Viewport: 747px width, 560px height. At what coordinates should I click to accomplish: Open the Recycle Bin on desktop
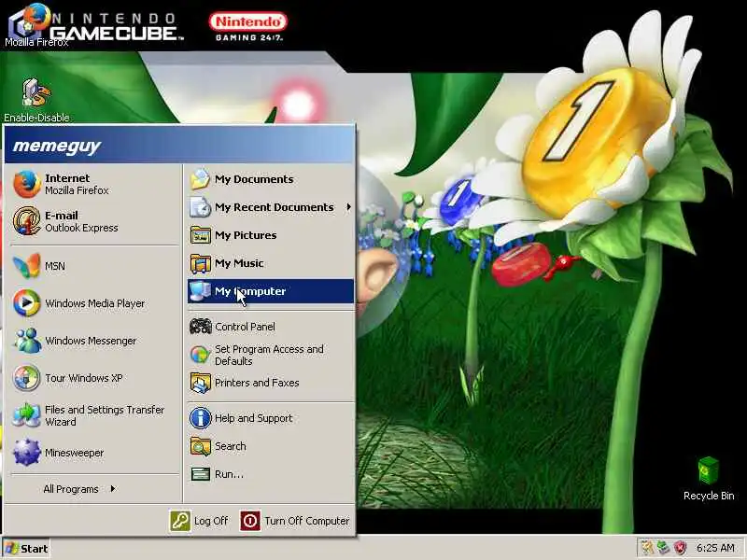click(709, 470)
